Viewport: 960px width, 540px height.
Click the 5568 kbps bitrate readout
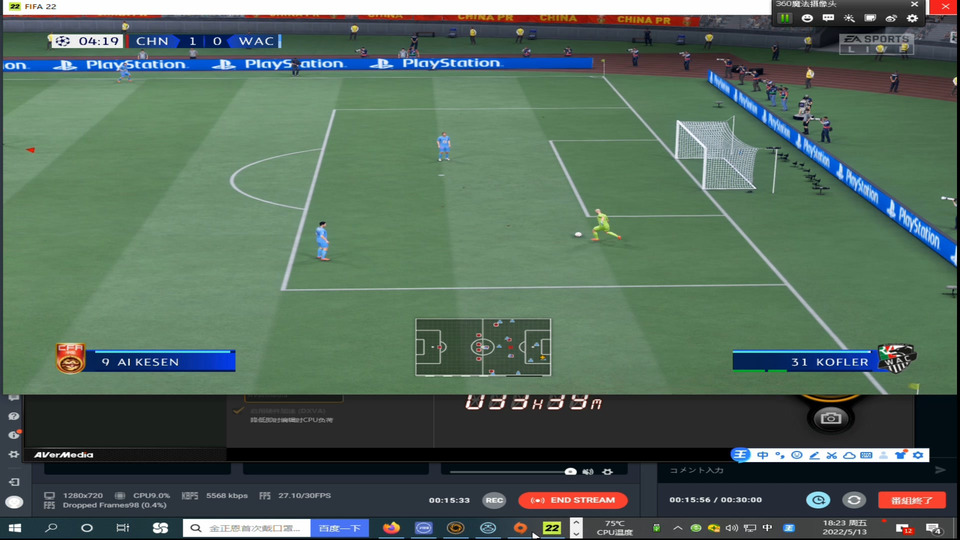[x=227, y=495]
